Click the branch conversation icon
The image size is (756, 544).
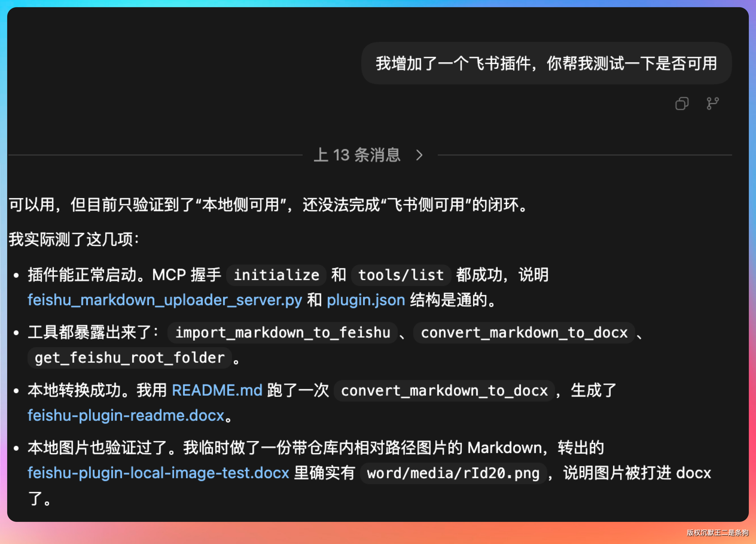(712, 104)
